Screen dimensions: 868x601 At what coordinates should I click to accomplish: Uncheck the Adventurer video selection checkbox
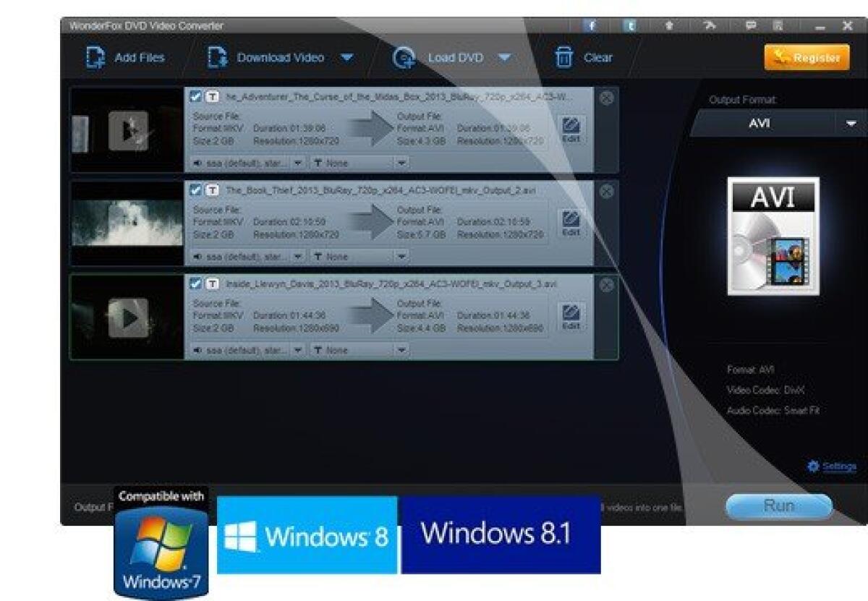pos(195,95)
